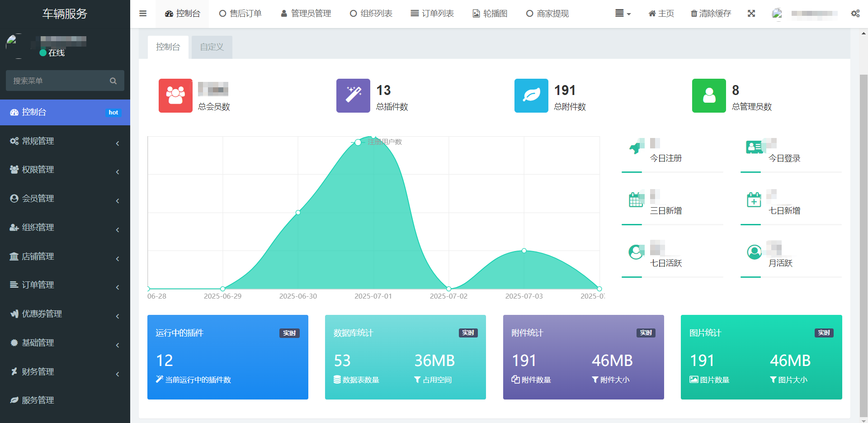This screenshot has height=423, width=868.
Task: Expand the 权限管理 sidebar menu
Action: pyautogui.click(x=65, y=170)
